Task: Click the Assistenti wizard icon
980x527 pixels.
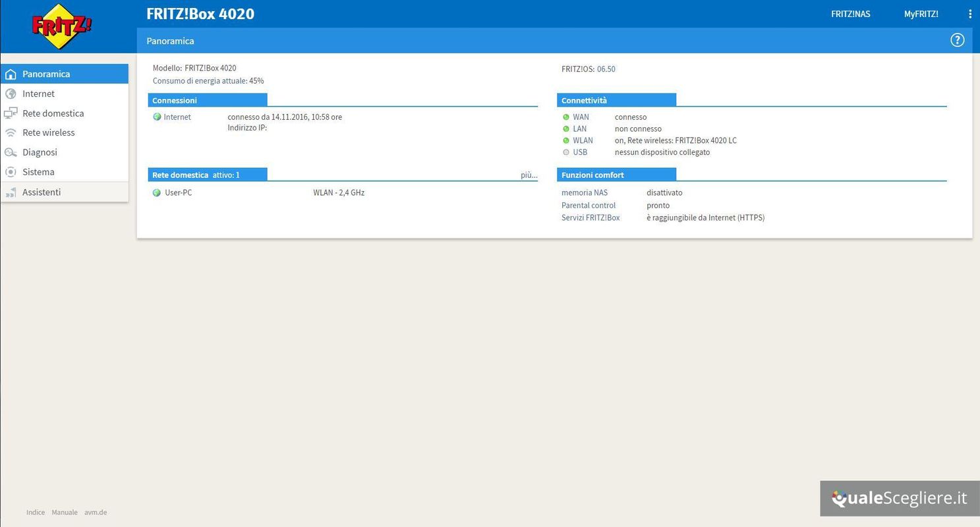Action: click(11, 192)
